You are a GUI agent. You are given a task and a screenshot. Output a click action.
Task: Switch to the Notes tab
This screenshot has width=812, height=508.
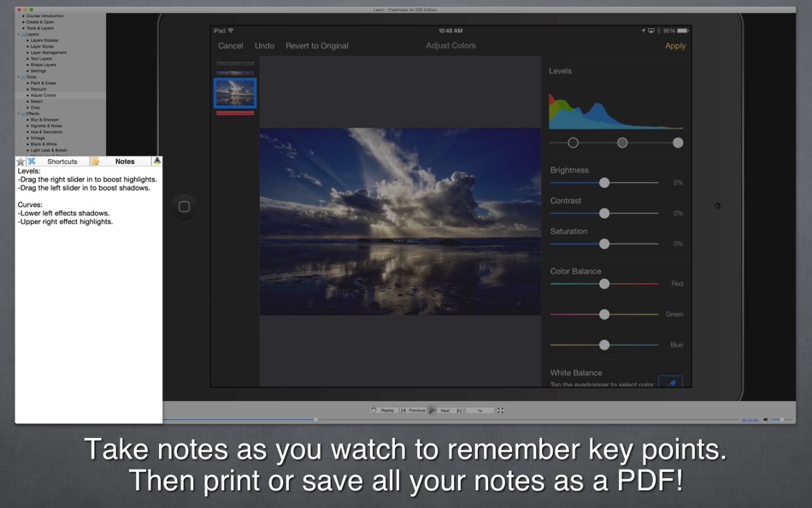pyautogui.click(x=125, y=162)
